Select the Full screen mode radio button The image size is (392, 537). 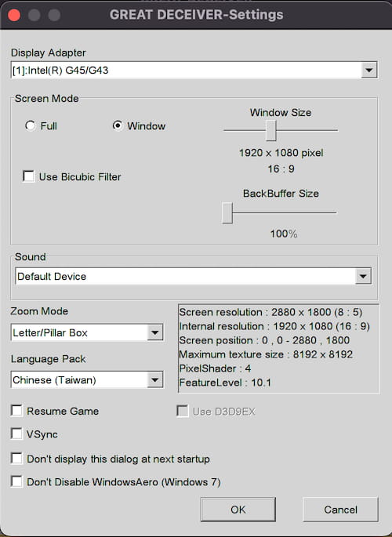point(30,125)
